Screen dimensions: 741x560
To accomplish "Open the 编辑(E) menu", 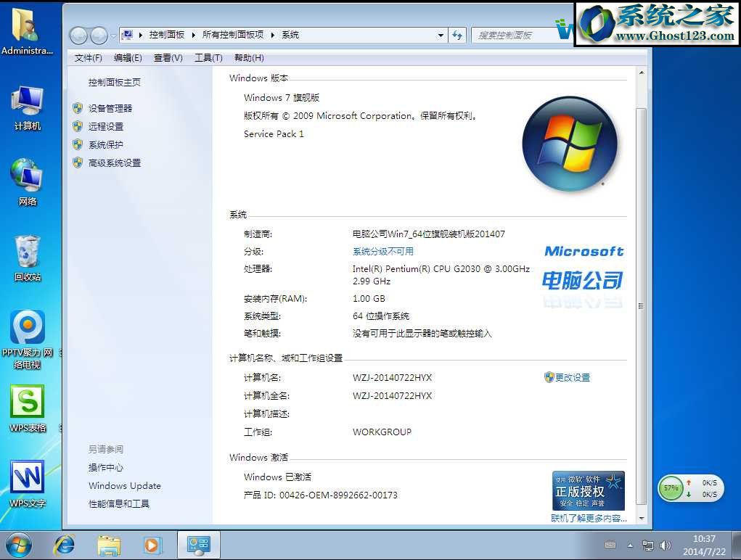I will pos(128,57).
